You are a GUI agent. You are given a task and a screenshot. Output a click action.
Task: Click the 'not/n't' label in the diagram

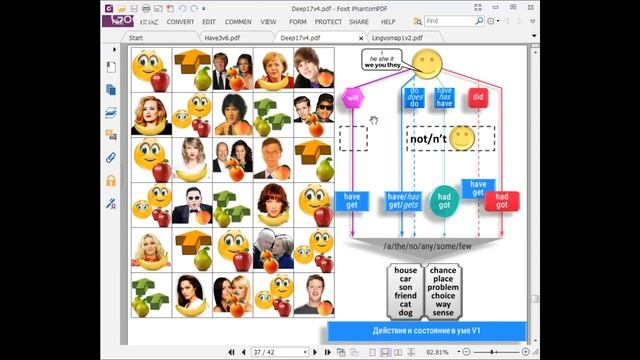[428, 139]
